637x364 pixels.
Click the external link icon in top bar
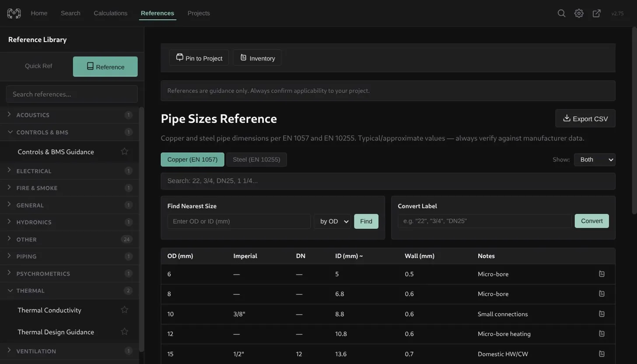click(596, 13)
